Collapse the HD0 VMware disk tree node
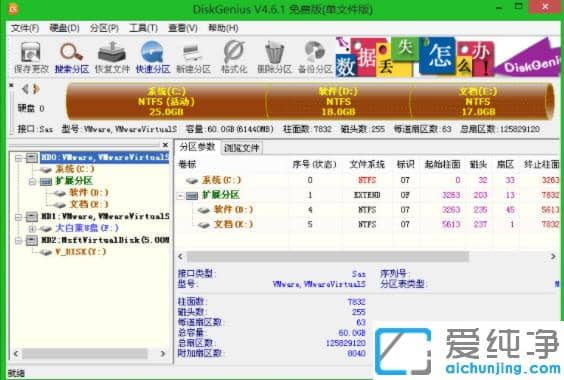The image size is (564, 380). 19,158
